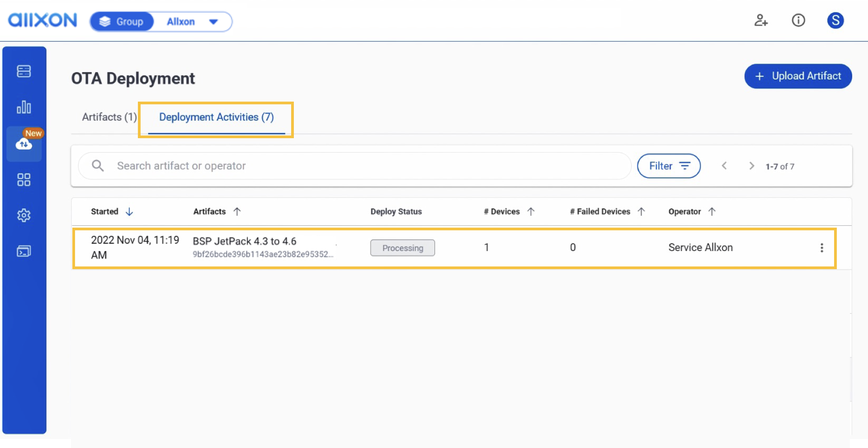Click the OTA Deployment page title
The height and width of the screenshot is (448, 868).
(x=133, y=79)
